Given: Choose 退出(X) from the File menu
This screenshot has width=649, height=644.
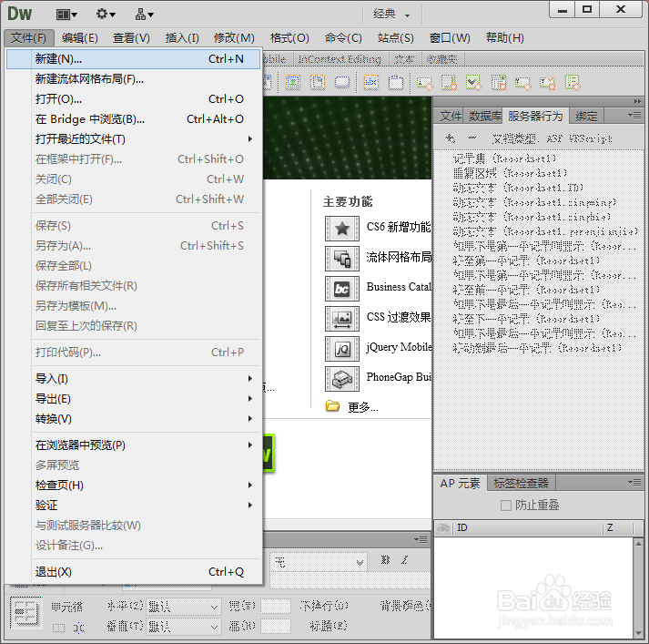Looking at the screenshot, I should 133,572.
